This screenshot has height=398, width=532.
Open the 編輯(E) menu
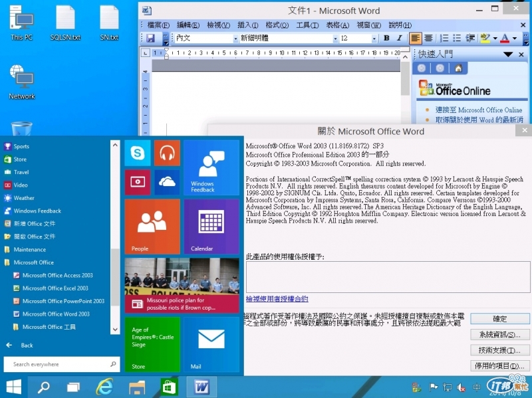(x=188, y=25)
